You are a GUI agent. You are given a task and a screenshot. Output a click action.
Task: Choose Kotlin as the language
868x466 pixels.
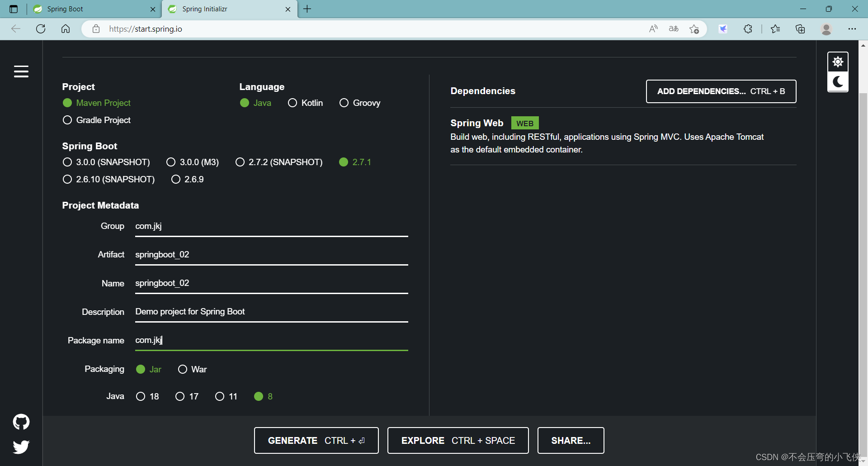click(x=305, y=103)
